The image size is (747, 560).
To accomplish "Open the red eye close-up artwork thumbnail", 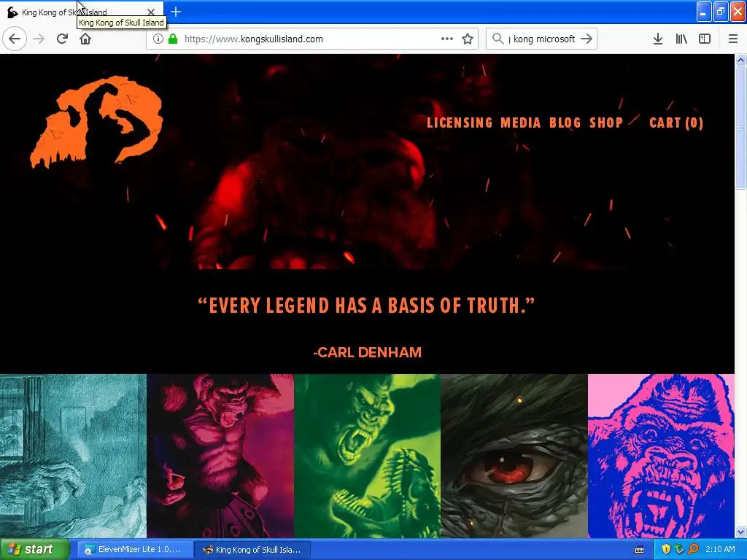I will [514, 456].
